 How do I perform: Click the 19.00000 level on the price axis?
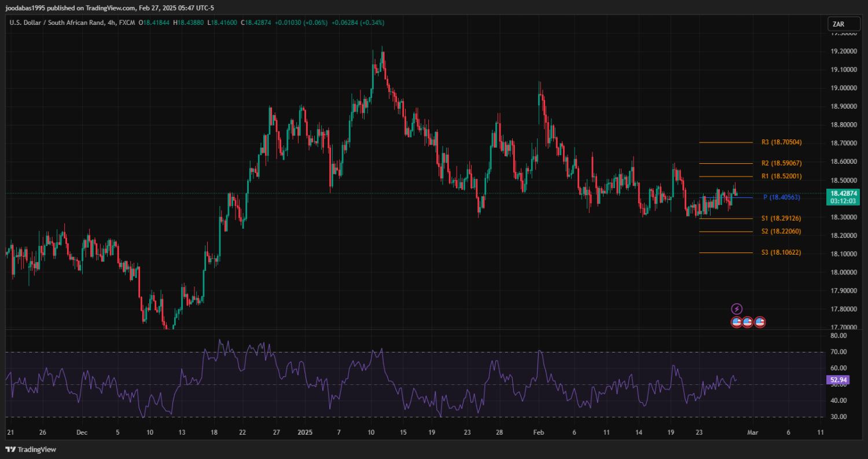843,88
